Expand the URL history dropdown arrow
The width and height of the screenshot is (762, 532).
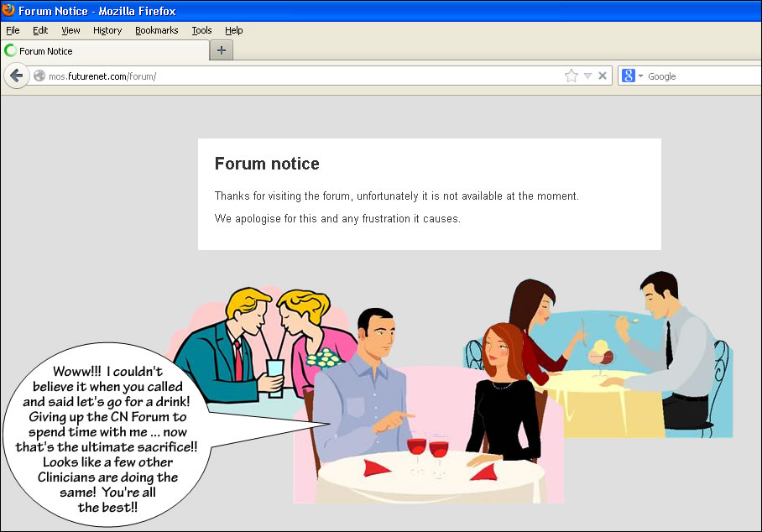click(587, 76)
